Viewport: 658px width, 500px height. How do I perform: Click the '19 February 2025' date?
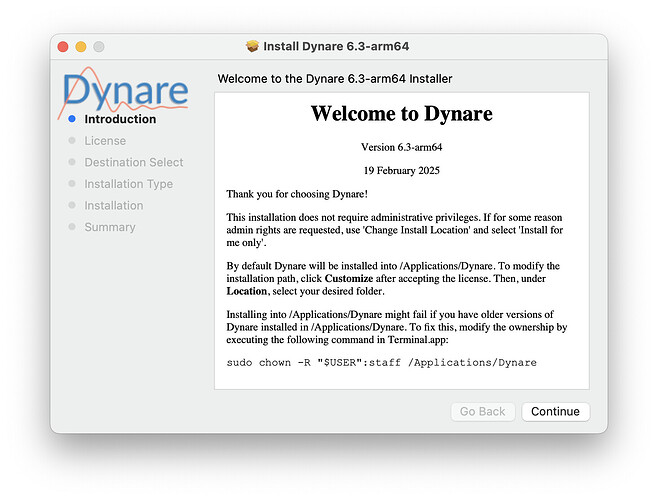click(402, 171)
